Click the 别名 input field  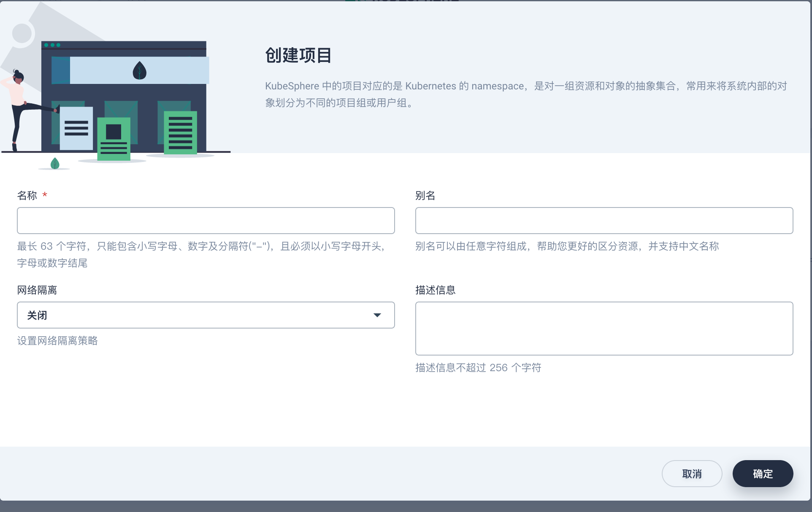point(604,221)
